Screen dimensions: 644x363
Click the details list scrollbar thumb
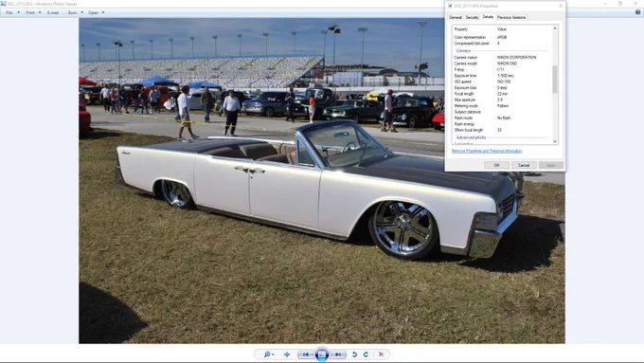coord(555,80)
